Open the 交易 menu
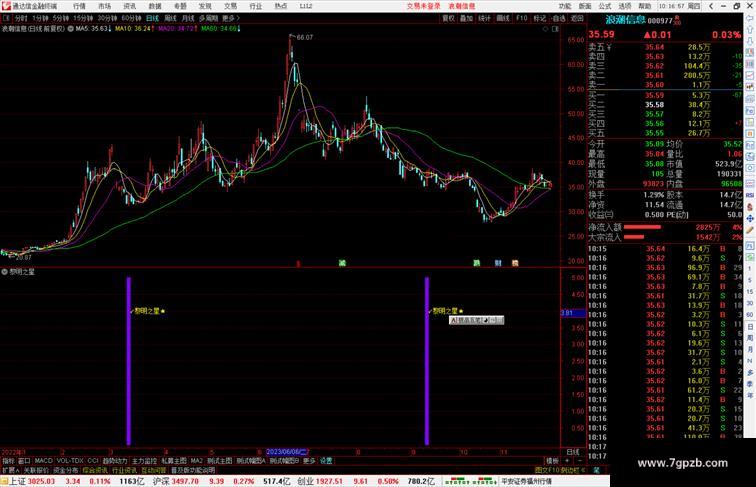Screen dimensions: 756x487 pyautogui.click(x=230, y=6)
